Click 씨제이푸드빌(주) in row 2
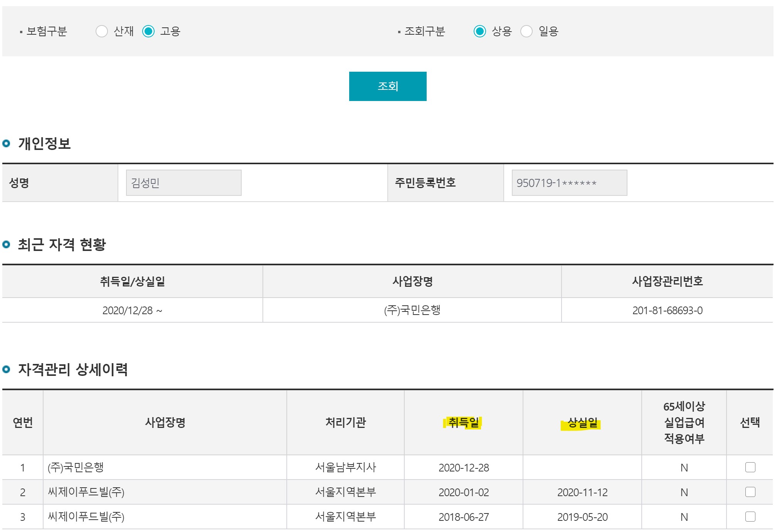 [x=86, y=492]
